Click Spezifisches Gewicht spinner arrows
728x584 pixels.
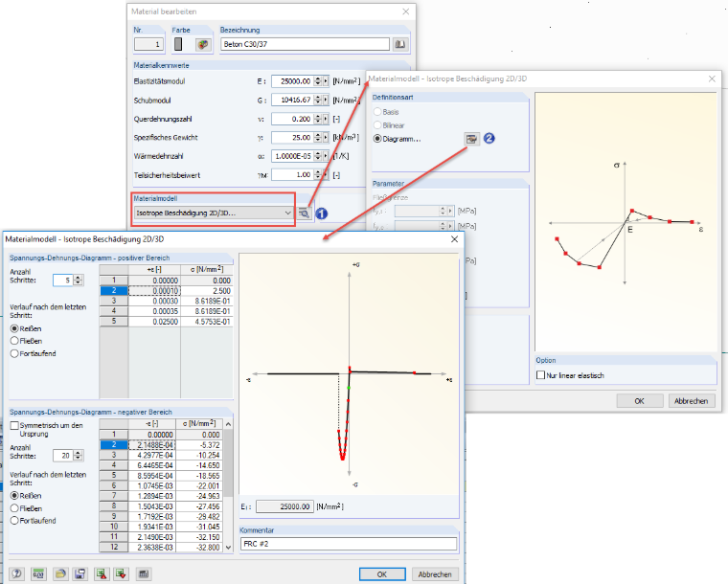tap(318, 137)
